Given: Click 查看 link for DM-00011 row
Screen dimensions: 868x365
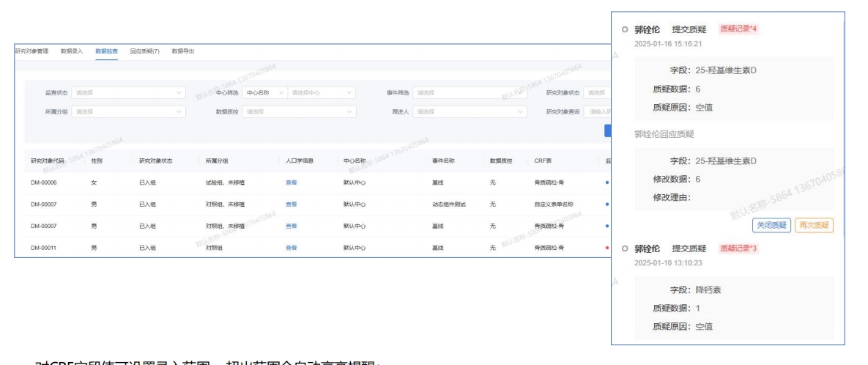Looking at the screenshot, I should point(292,248).
